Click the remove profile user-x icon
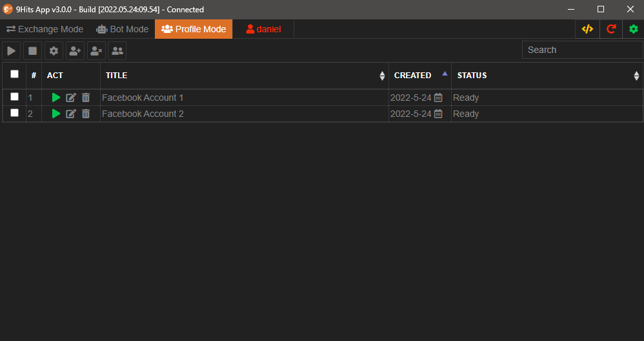 click(97, 51)
